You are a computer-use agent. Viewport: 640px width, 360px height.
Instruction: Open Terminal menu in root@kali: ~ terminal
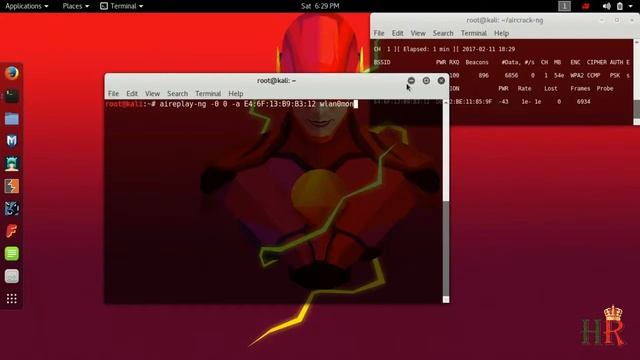click(208, 93)
